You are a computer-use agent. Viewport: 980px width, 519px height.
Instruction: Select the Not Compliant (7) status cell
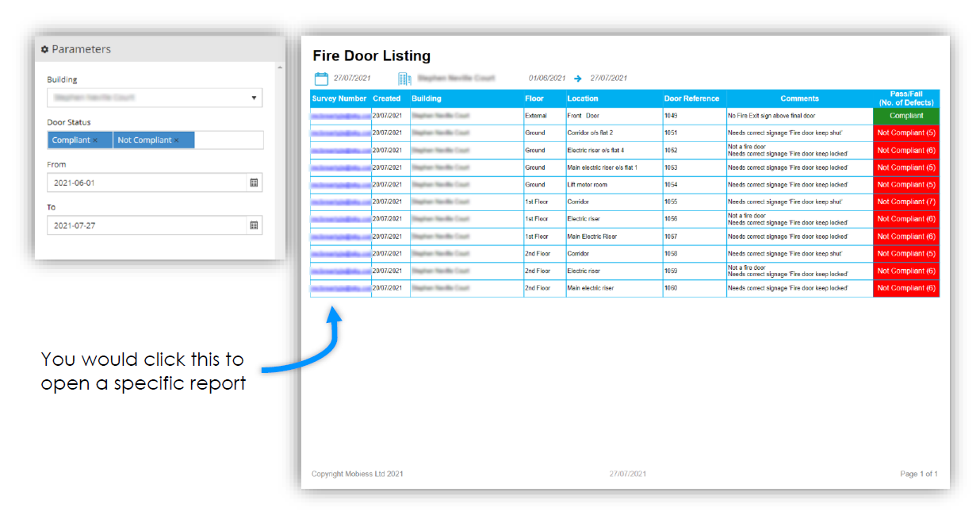[905, 202]
